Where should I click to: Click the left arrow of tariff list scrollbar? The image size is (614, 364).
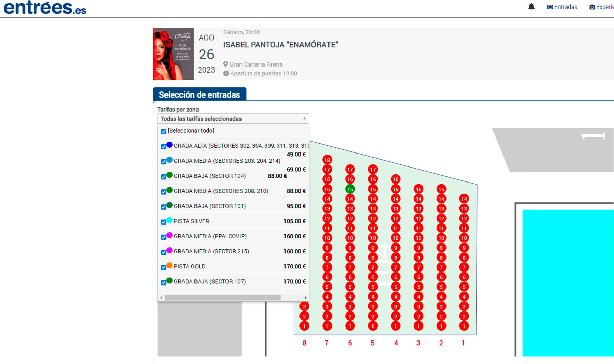(x=161, y=298)
